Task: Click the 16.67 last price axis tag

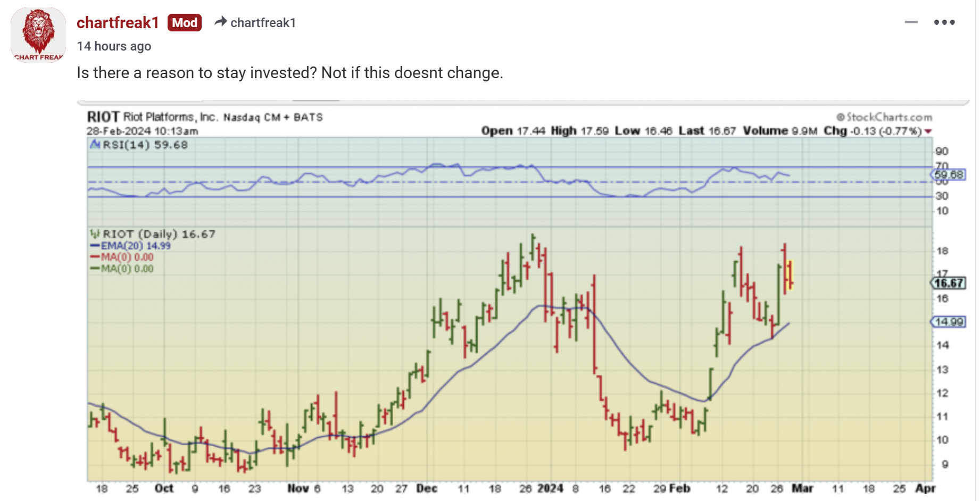Action: point(949,283)
